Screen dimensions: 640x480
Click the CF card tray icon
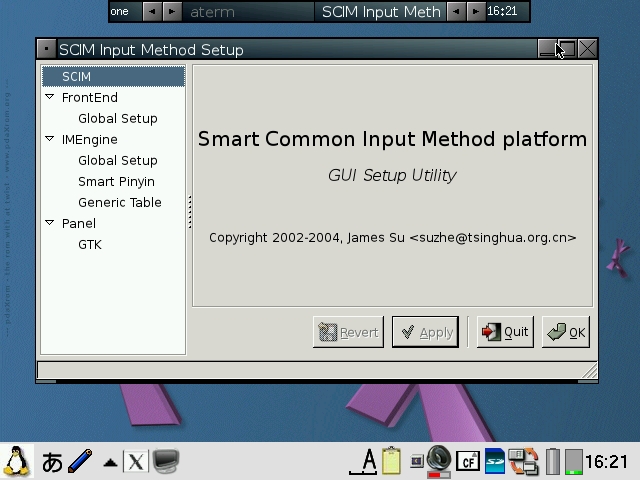[x=467, y=461]
